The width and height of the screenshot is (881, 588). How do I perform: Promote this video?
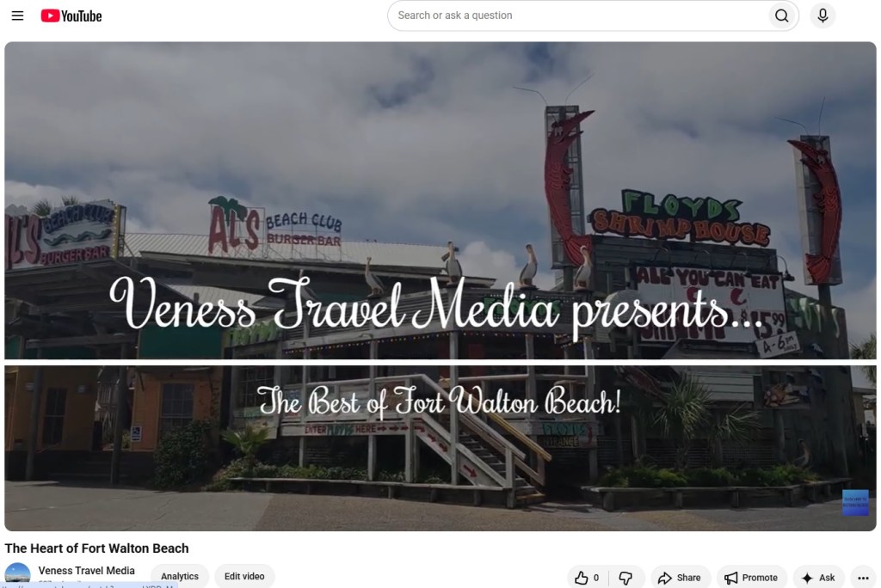point(751,578)
